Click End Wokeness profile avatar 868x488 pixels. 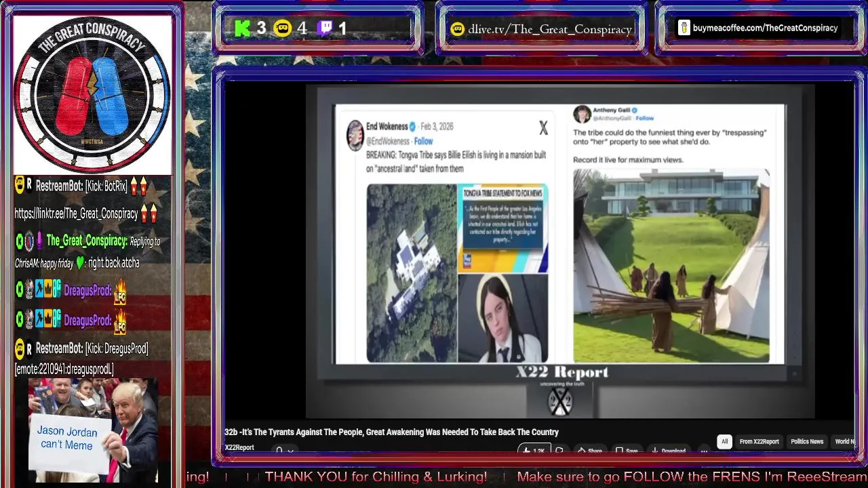[x=355, y=136]
